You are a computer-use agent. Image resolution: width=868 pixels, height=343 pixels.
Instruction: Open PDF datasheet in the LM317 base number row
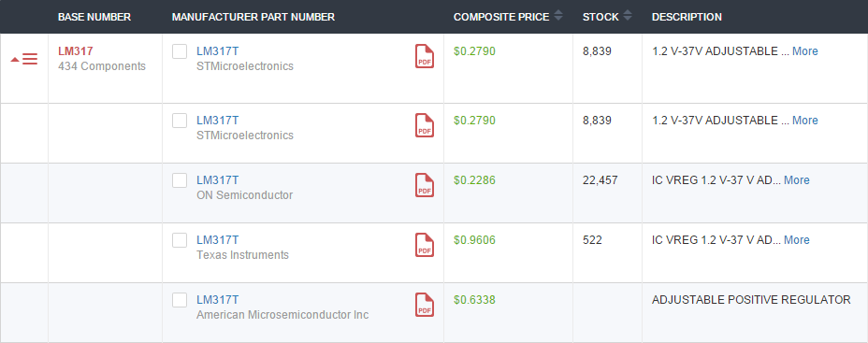pos(425,56)
